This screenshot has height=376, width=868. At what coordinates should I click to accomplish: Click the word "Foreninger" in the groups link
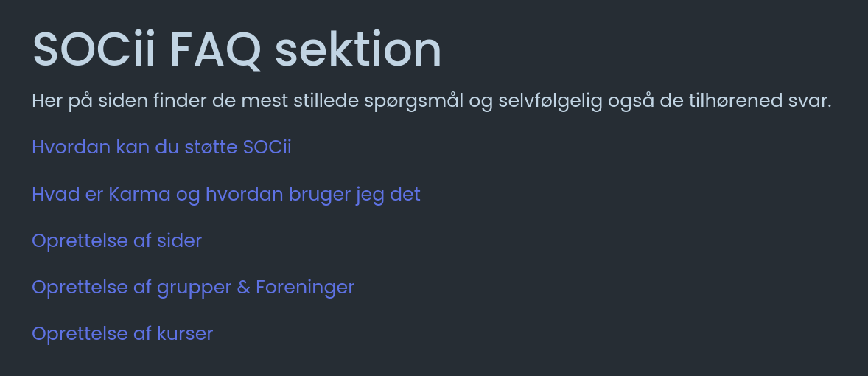[x=305, y=288]
